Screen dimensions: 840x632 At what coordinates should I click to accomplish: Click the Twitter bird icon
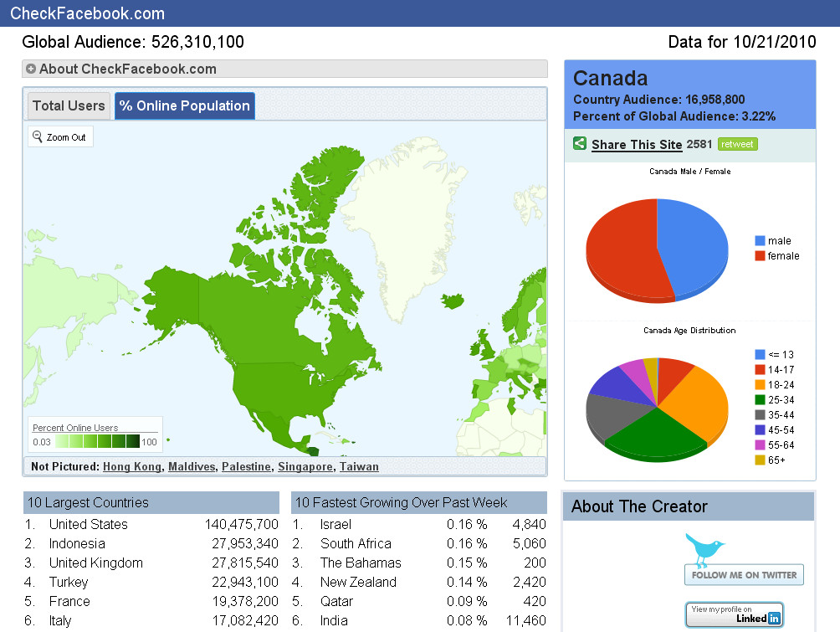coord(704,549)
